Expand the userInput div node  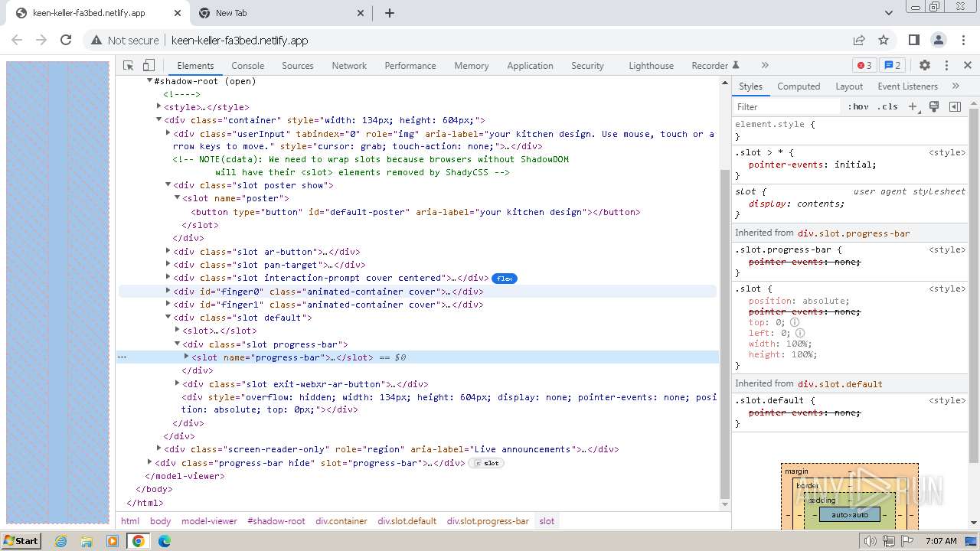pos(168,133)
